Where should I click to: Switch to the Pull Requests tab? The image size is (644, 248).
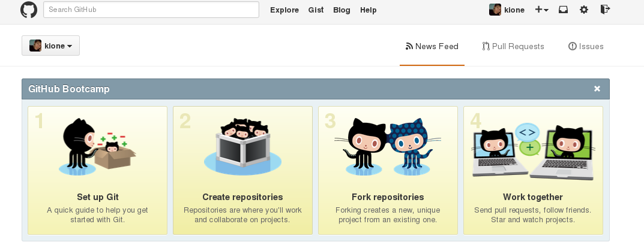coord(513,46)
